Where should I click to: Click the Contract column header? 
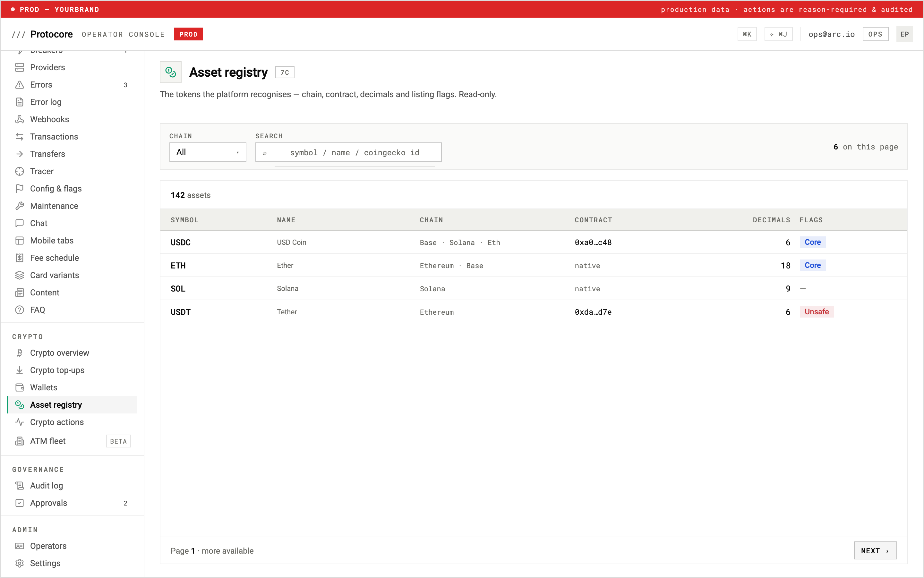593,220
